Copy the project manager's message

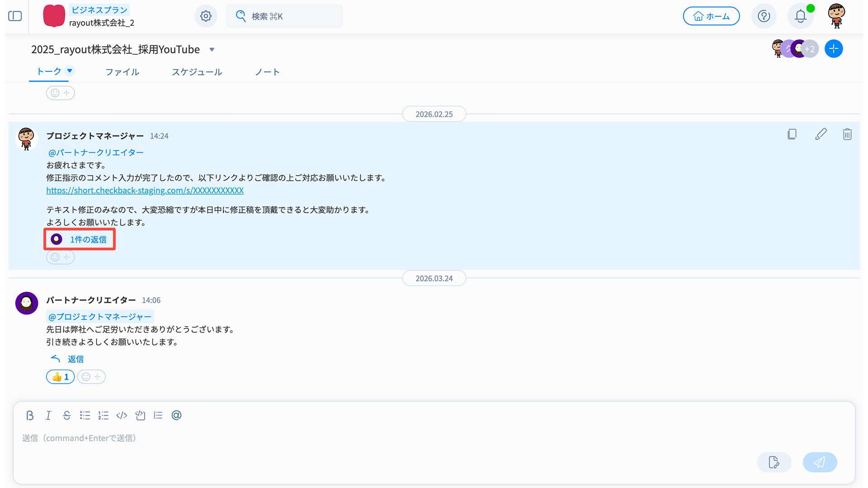pyautogui.click(x=792, y=134)
